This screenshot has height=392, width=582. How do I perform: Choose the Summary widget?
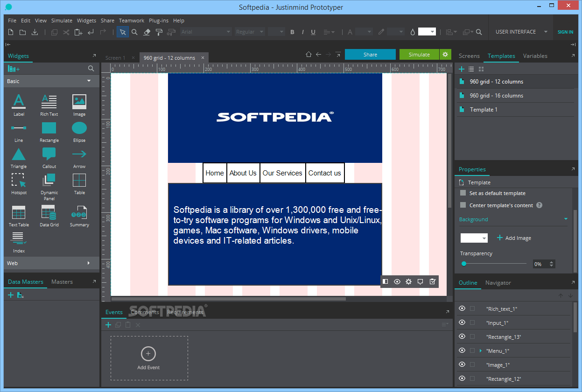coord(79,216)
